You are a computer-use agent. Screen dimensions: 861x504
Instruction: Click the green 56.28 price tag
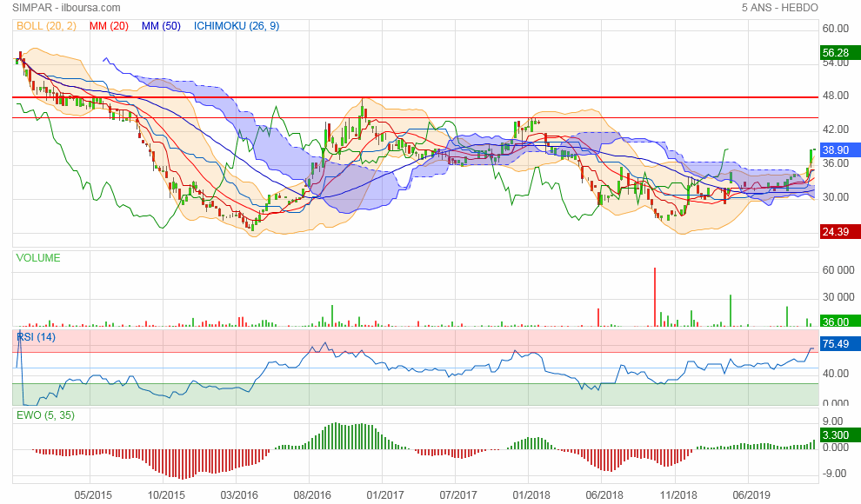click(x=840, y=53)
